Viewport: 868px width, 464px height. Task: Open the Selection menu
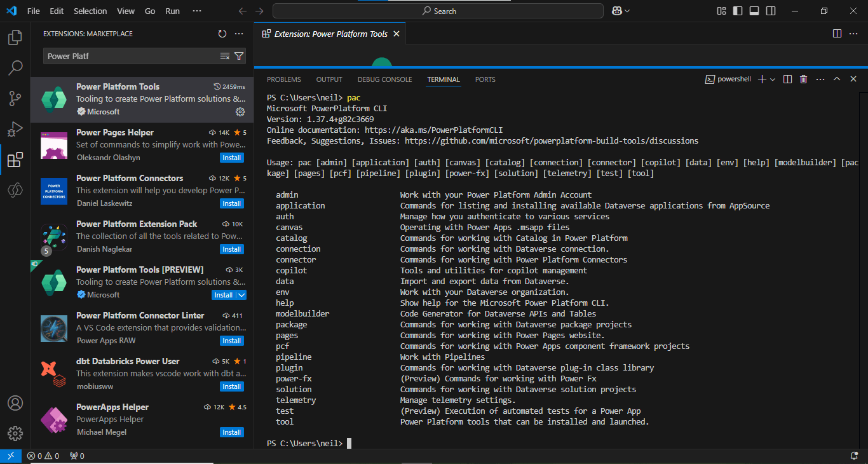click(x=90, y=11)
